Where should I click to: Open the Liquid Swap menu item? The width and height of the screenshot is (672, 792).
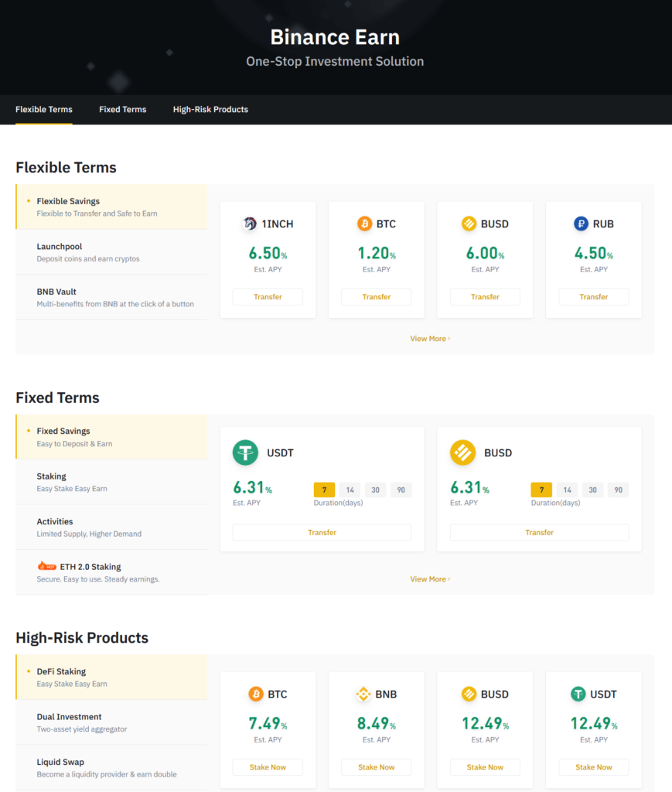tap(111, 768)
